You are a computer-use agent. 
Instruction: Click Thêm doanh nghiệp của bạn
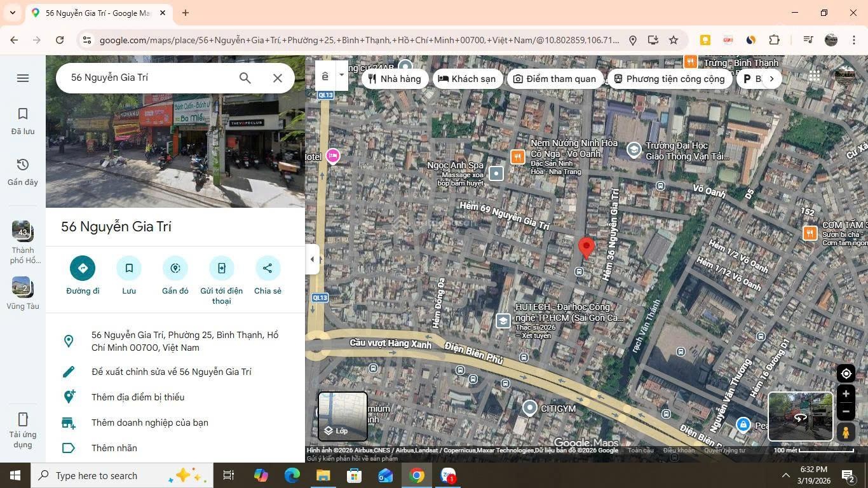click(175, 423)
